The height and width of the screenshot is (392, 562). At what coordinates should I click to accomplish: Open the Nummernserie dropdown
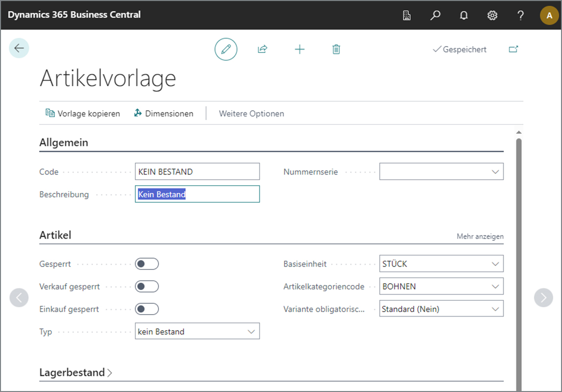(441, 171)
